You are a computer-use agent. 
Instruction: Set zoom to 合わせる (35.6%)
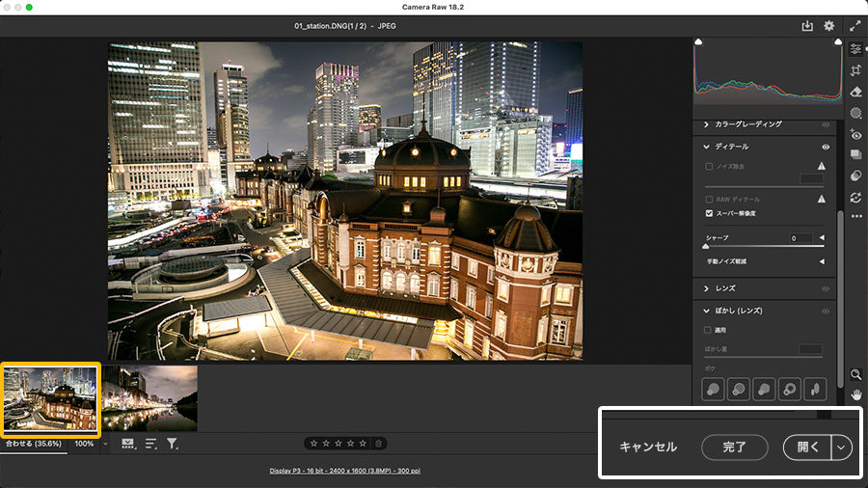34,444
